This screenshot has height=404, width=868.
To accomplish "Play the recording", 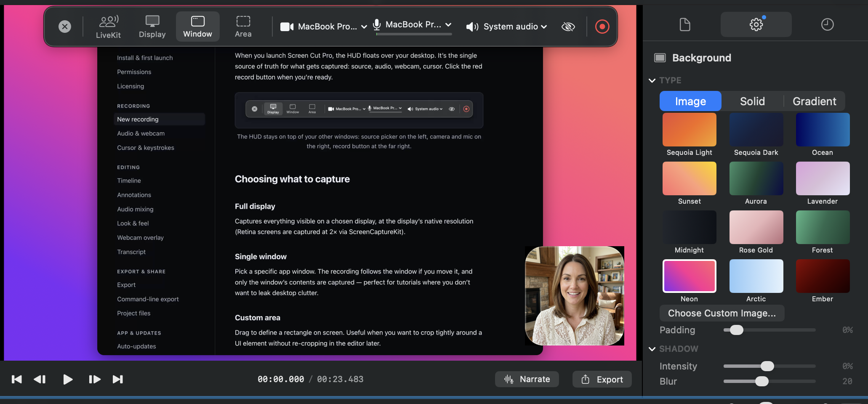I will 68,379.
